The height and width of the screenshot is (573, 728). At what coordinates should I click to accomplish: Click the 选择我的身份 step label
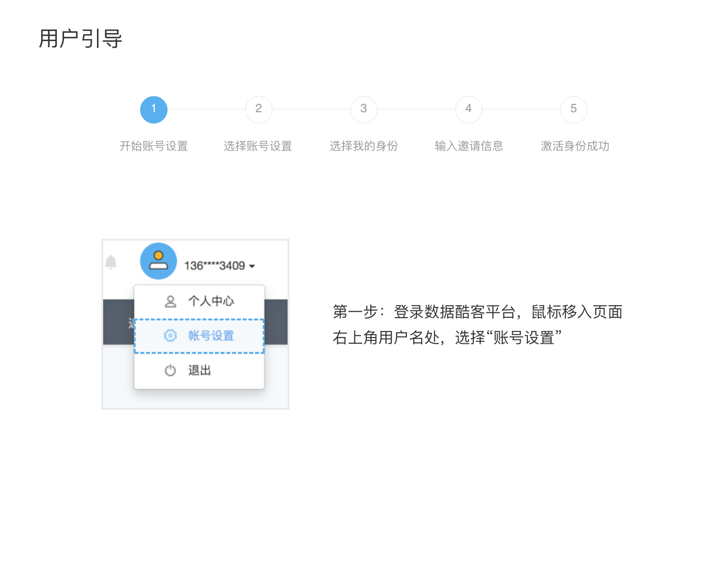[x=364, y=146]
